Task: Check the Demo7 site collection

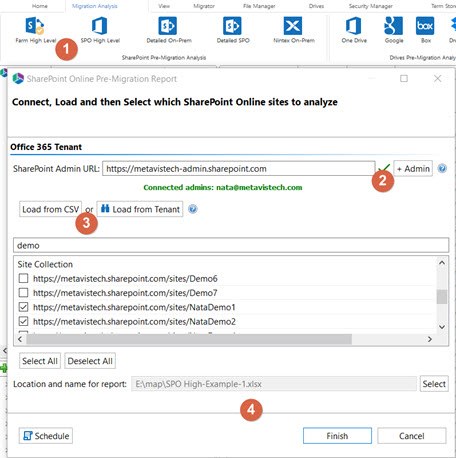Action: (23, 293)
